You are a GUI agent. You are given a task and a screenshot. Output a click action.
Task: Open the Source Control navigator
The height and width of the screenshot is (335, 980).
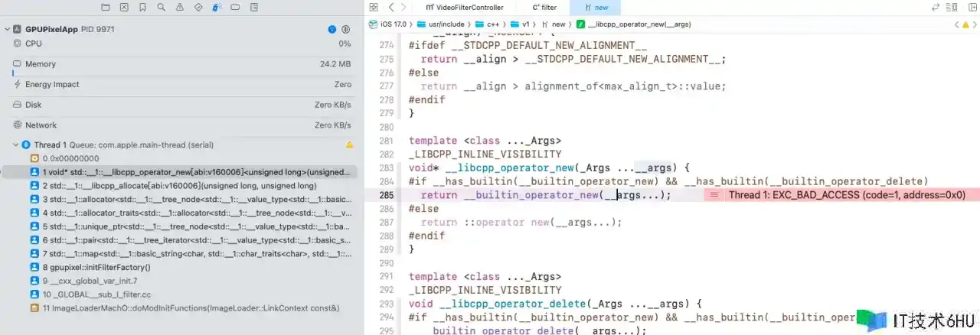pos(125,8)
